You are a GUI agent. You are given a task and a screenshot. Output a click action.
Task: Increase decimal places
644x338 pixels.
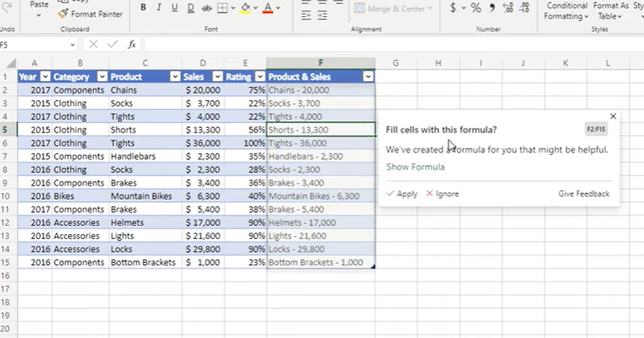(508, 7)
